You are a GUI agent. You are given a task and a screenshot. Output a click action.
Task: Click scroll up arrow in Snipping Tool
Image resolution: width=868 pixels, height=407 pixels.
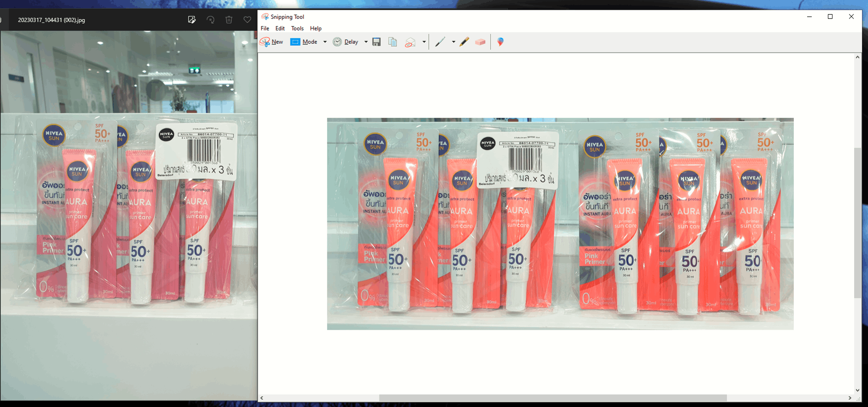coord(857,57)
